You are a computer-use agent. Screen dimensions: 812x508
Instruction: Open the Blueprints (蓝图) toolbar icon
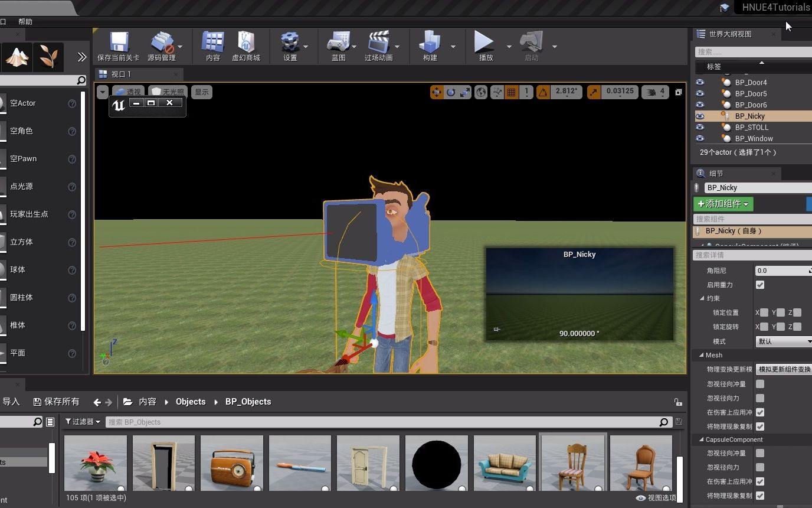339,47
